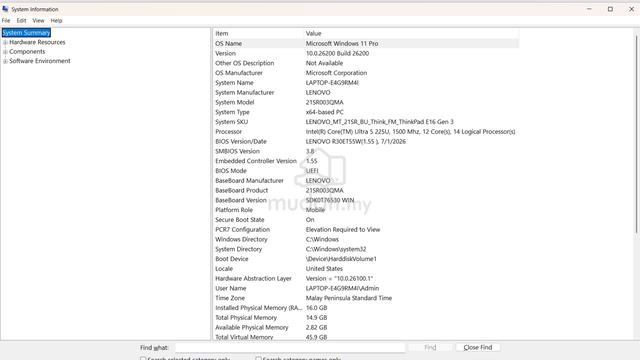This screenshot has width=640, height=360.
Task: Minimize the System Information window
Action: [x=589, y=9]
